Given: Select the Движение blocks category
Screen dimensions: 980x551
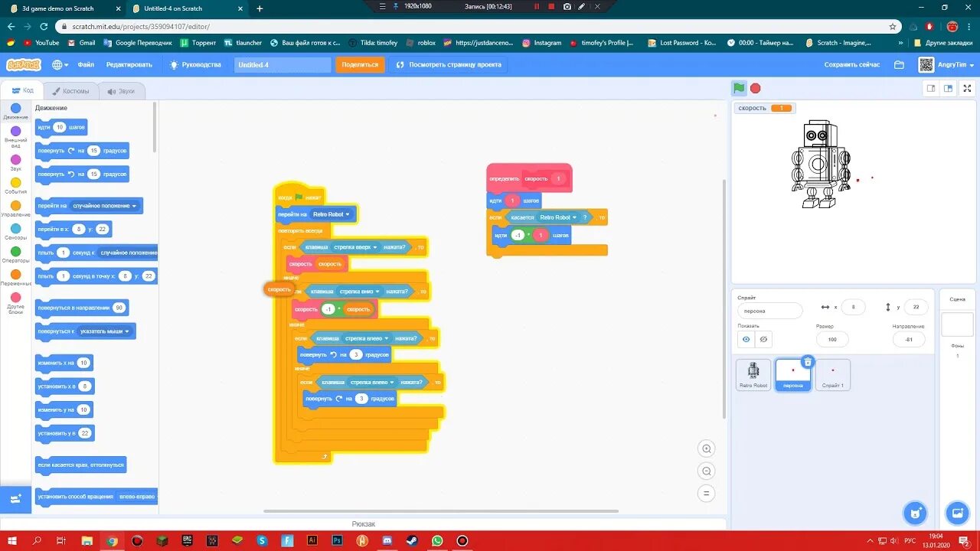Looking at the screenshot, I should [x=15, y=112].
